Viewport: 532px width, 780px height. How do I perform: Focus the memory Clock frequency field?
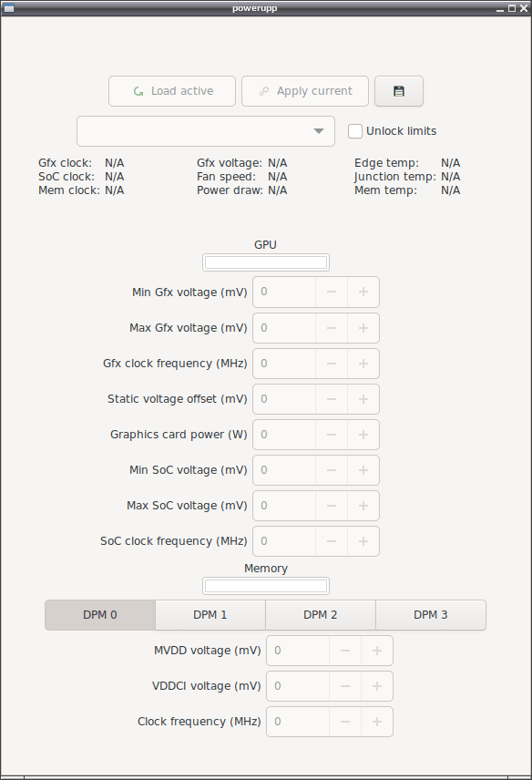(x=298, y=722)
